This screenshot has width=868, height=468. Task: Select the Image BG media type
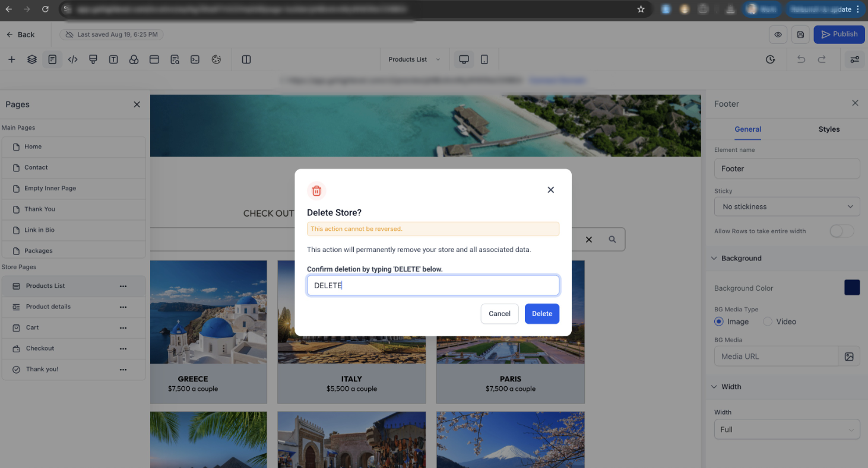(719, 321)
